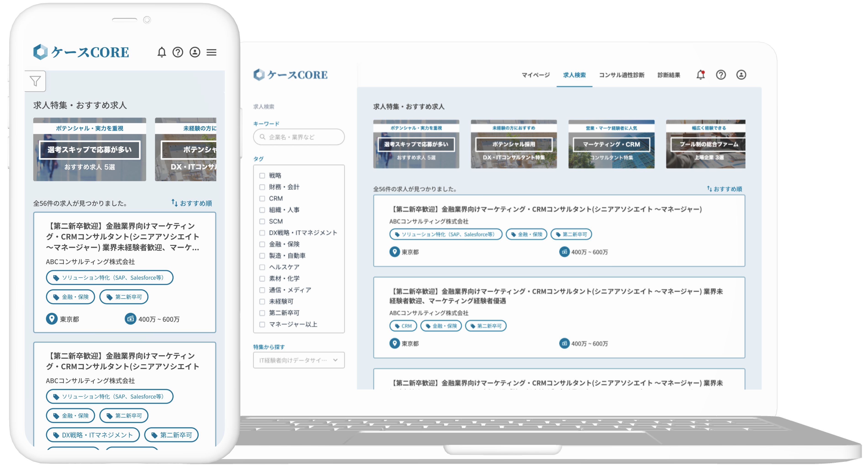Open 選考スキップで応募が多い banner on laptop

click(416, 144)
